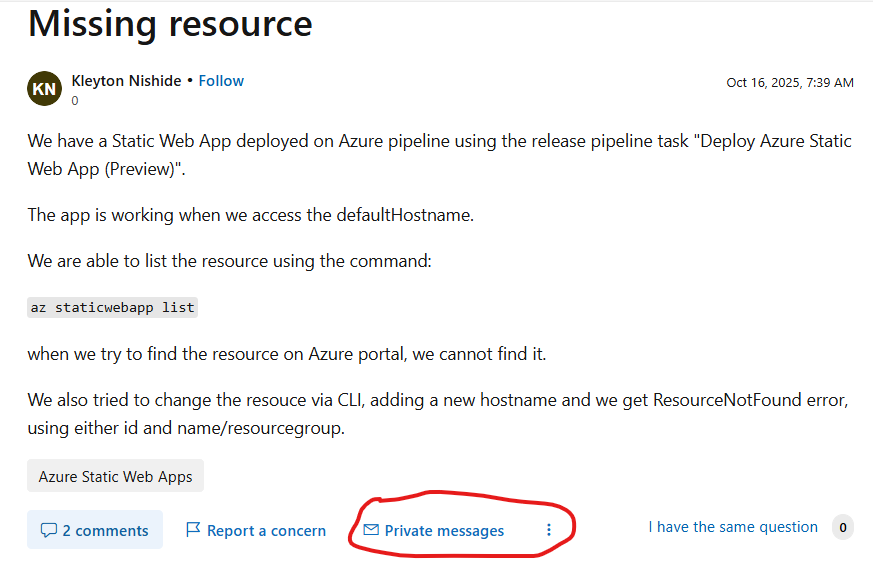Open the 2 comments section
This screenshot has width=873, height=575.
pos(105,531)
